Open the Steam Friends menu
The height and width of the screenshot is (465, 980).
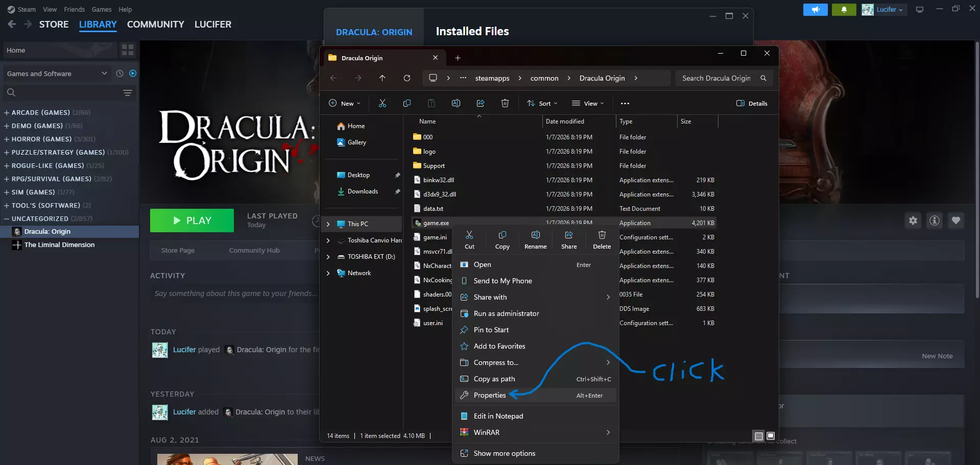[74, 9]
